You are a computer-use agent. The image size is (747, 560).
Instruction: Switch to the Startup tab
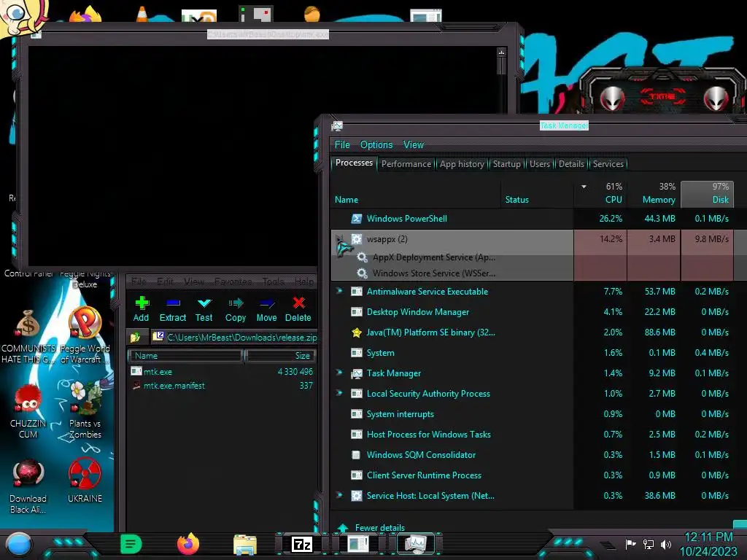(x=506, y=164)
